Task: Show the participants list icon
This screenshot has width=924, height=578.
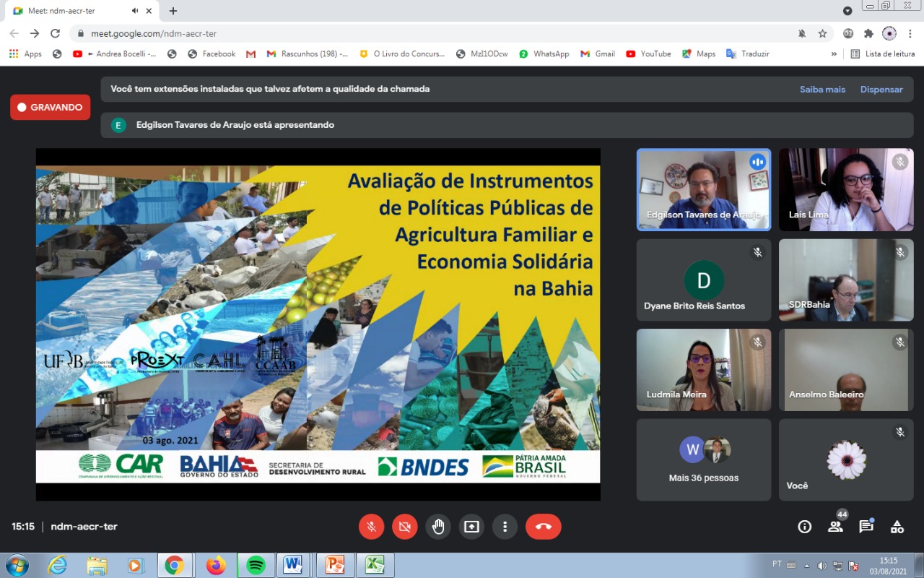Action: (835, 527)
